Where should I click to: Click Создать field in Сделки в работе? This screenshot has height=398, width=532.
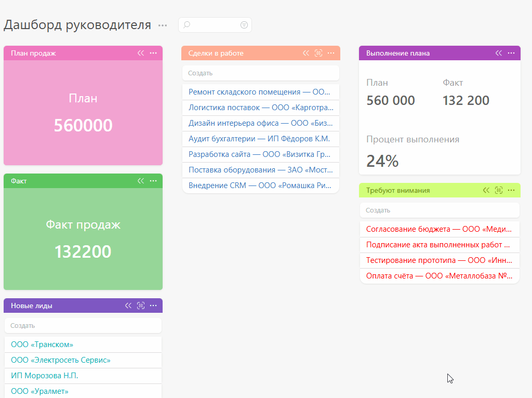click(x=261, y=73)
